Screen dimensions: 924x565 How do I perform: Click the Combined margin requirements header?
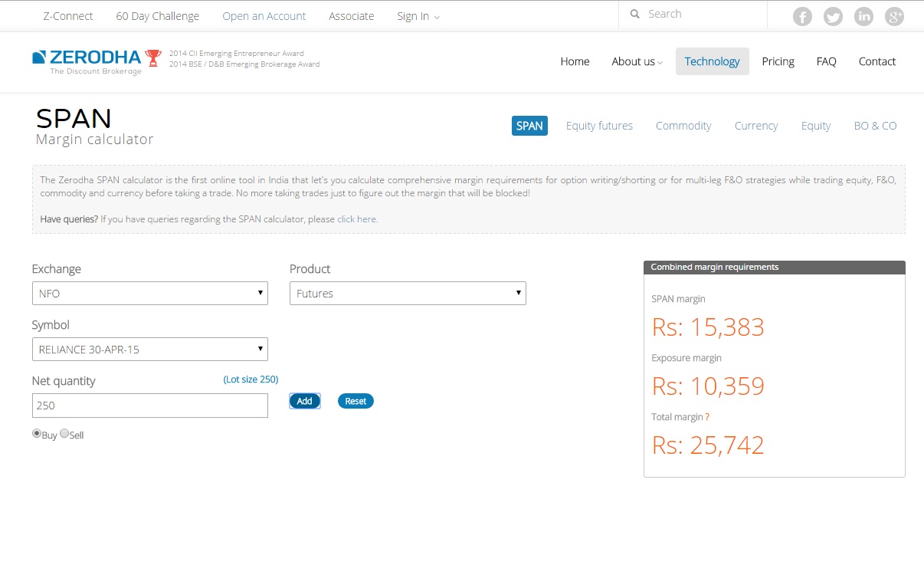point(775,268)
